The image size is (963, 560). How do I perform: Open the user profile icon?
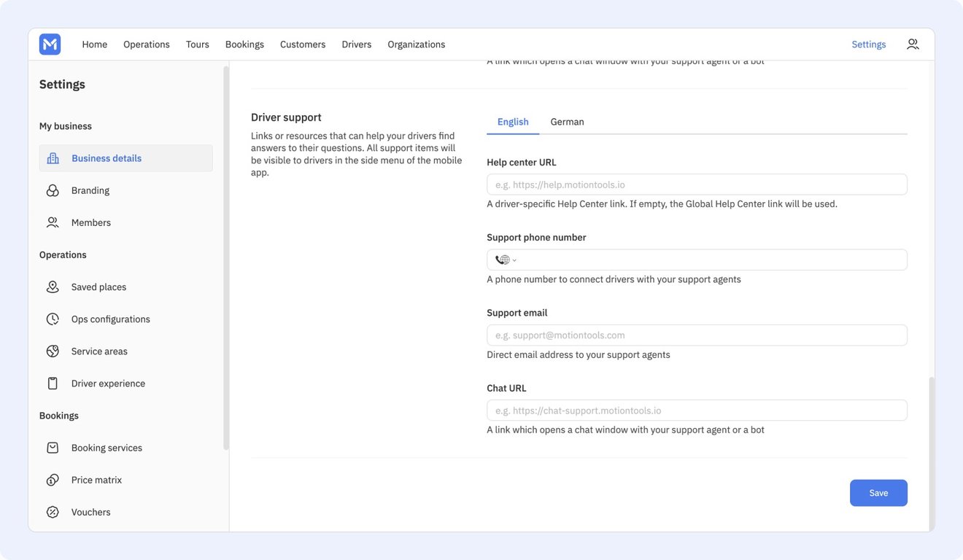[x=913, y=44]
